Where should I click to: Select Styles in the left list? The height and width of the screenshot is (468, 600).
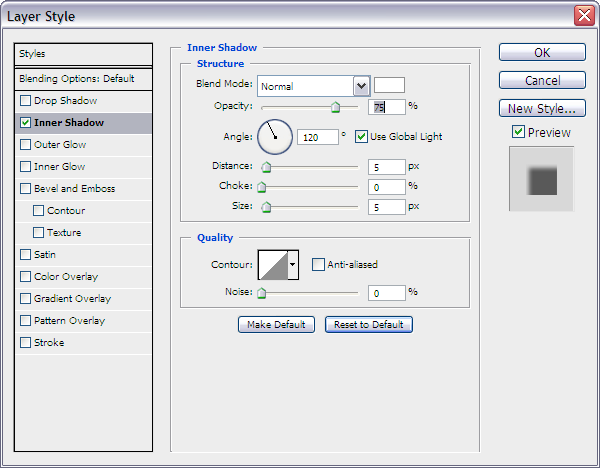[83, 54]
